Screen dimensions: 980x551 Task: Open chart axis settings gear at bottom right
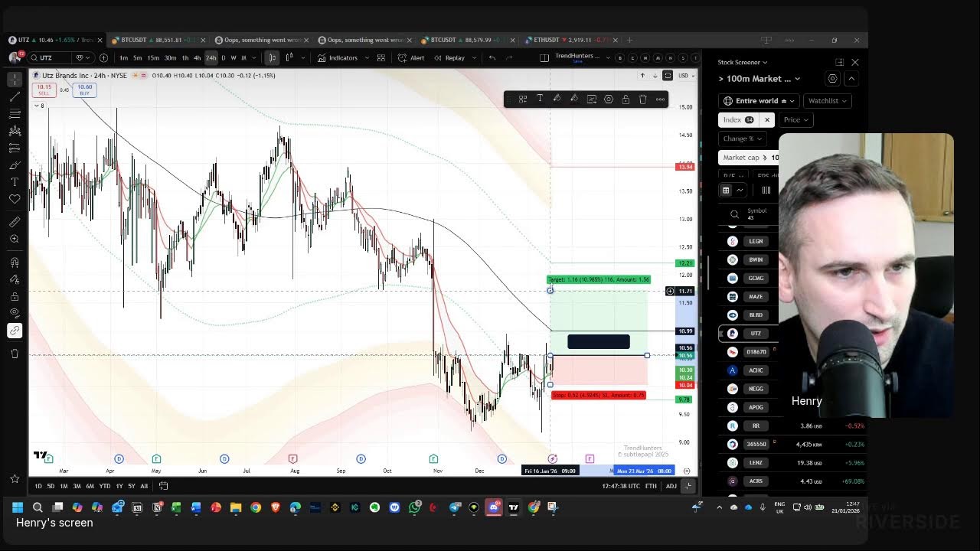click(687, 471)
